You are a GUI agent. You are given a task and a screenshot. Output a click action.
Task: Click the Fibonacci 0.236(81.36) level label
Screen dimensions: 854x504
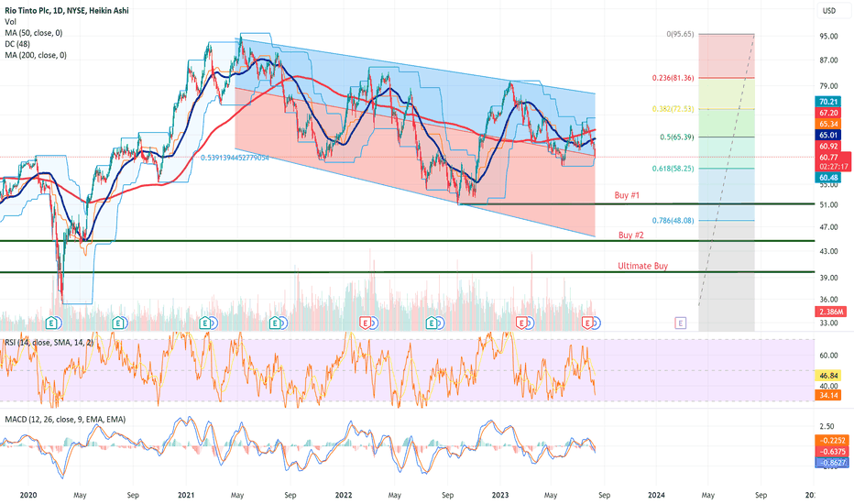coord(673,78)
